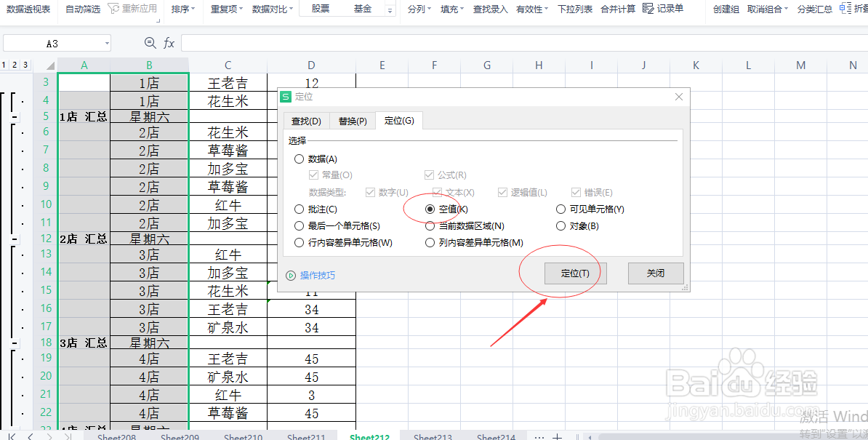Open the 数据对比 dropdown
The height and width of the screenshot is (440, 868).
click(273, 9)
